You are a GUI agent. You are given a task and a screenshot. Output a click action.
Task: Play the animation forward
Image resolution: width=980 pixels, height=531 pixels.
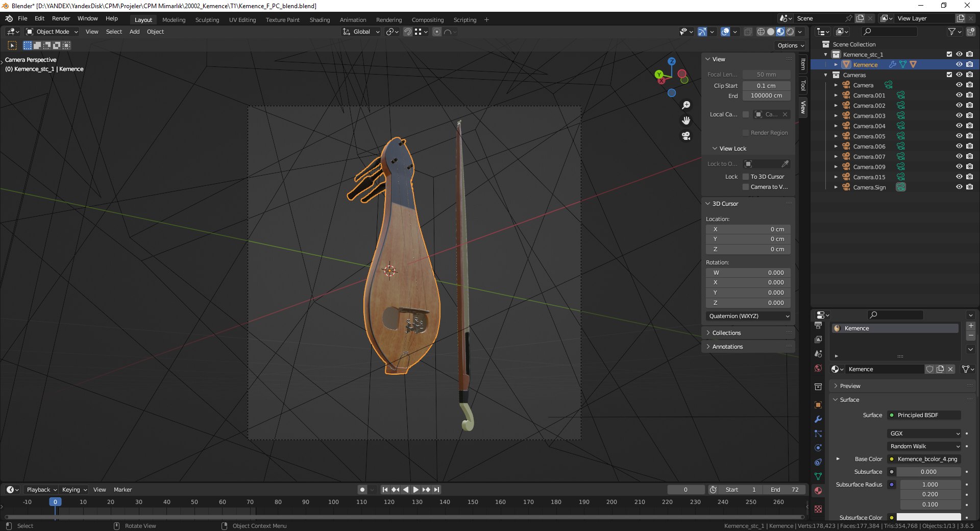(x=416, y=490)
